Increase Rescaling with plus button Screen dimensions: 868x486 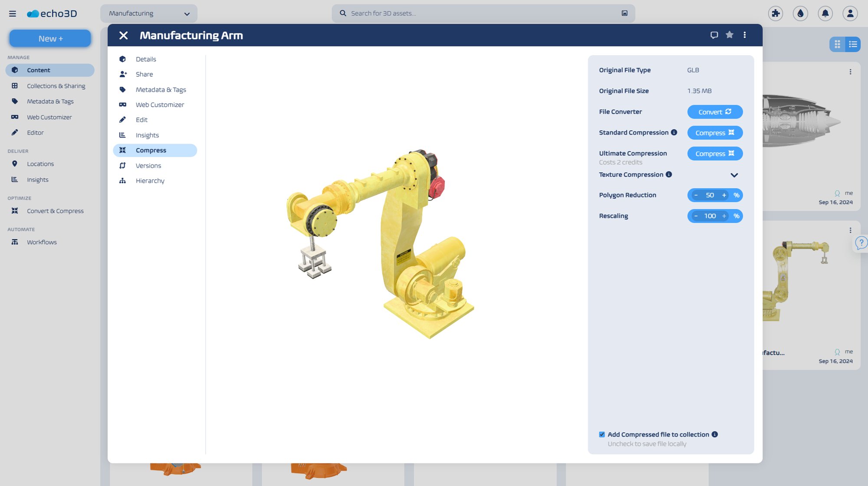click(x=724, y=216)
